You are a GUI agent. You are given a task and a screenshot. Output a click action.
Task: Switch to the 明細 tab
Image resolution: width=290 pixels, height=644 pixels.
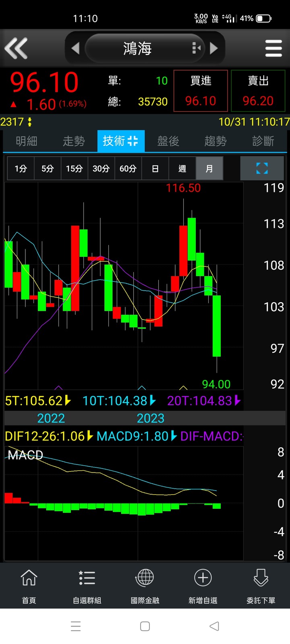(27, 141)
